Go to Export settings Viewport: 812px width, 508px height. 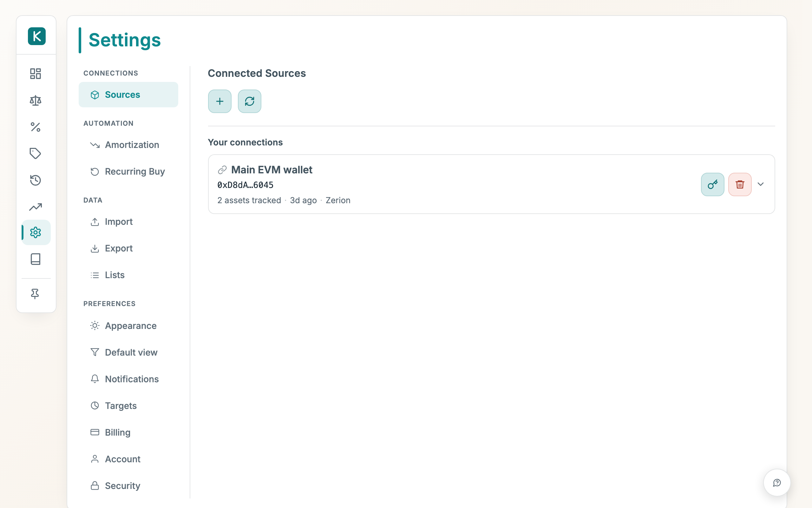[128, 248]
